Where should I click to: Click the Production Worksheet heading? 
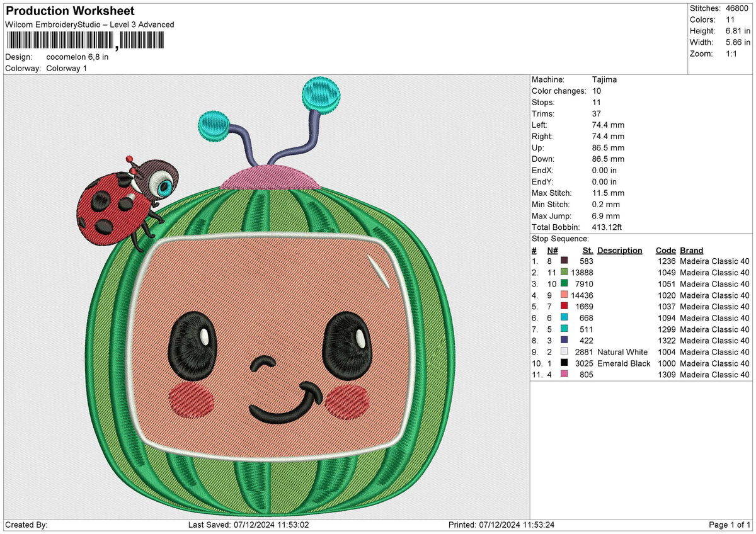70,11
